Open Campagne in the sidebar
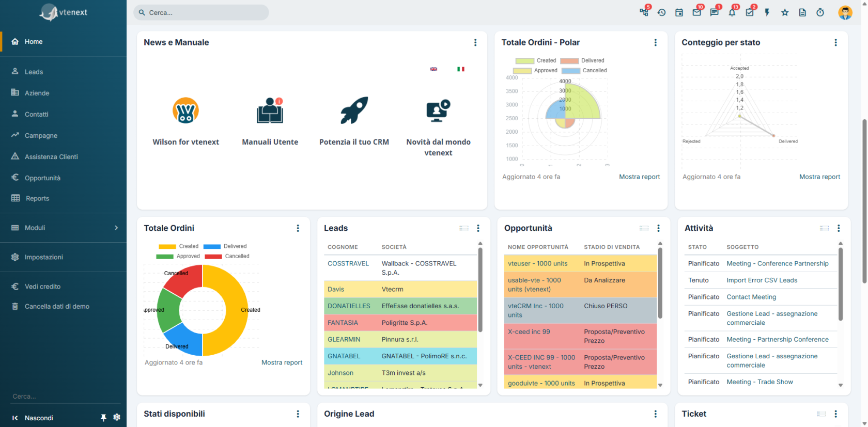The image size is (868, 427). [x=63, y=135]
